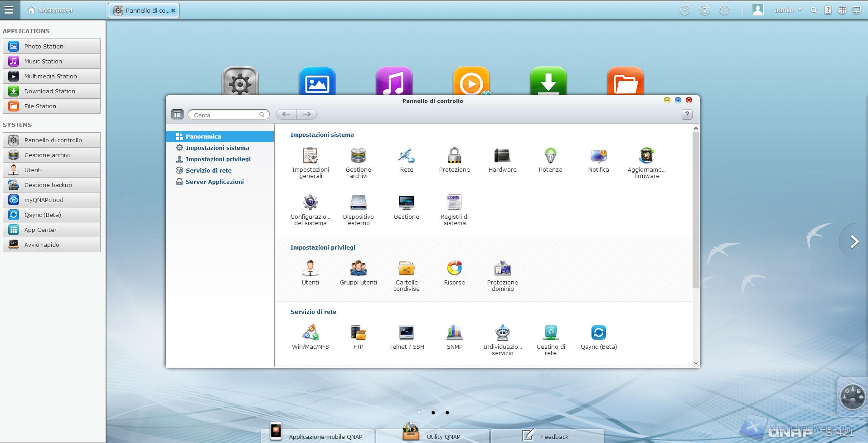
Task: Open Hardware settings icon
Action: (x=502, y=156)
